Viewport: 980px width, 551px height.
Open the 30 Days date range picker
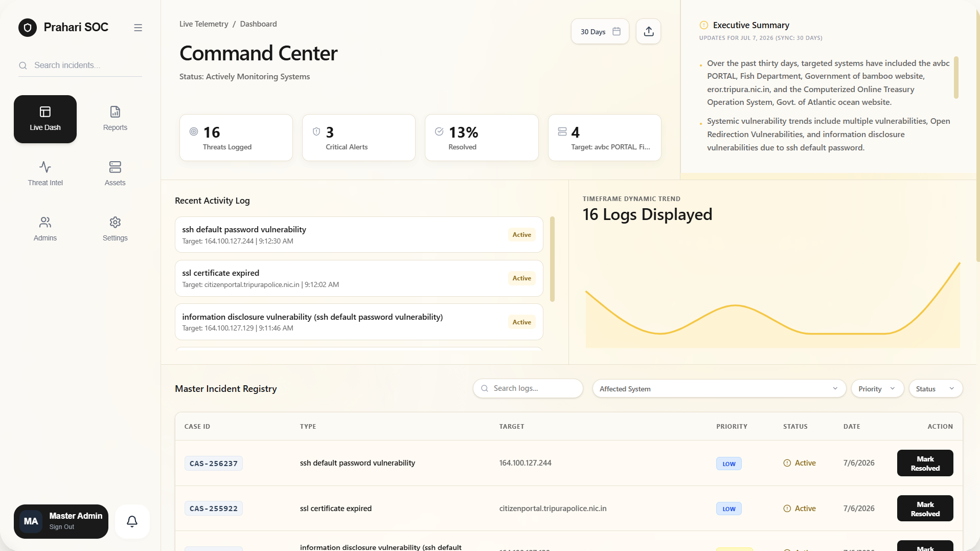(x=600, y=32)
